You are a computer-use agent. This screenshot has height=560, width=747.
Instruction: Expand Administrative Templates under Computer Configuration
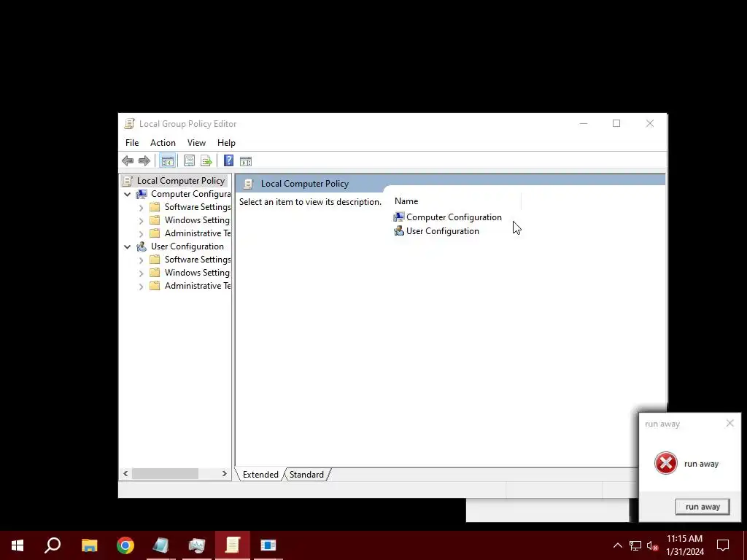coord(141,234)
